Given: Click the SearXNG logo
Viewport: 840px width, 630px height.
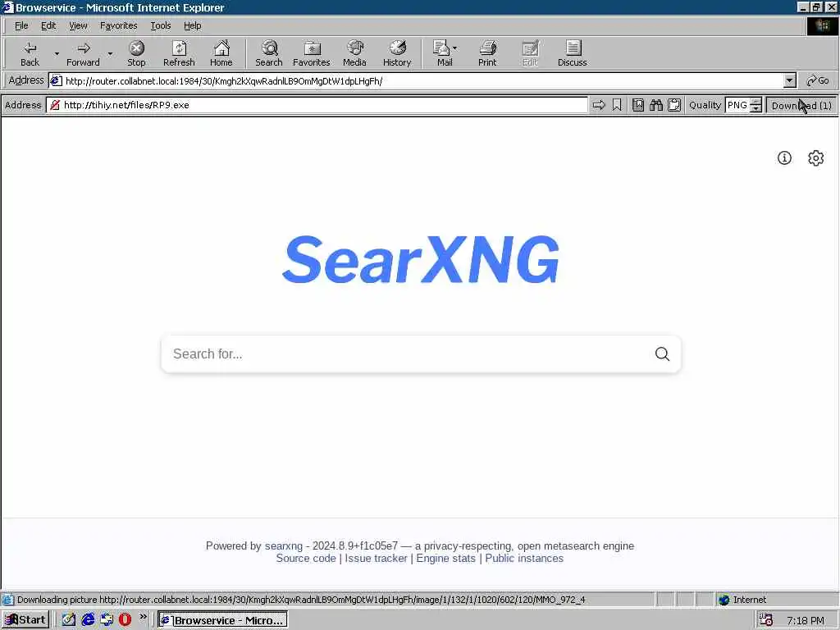Looking at the screenshot, I should point(421,260).
